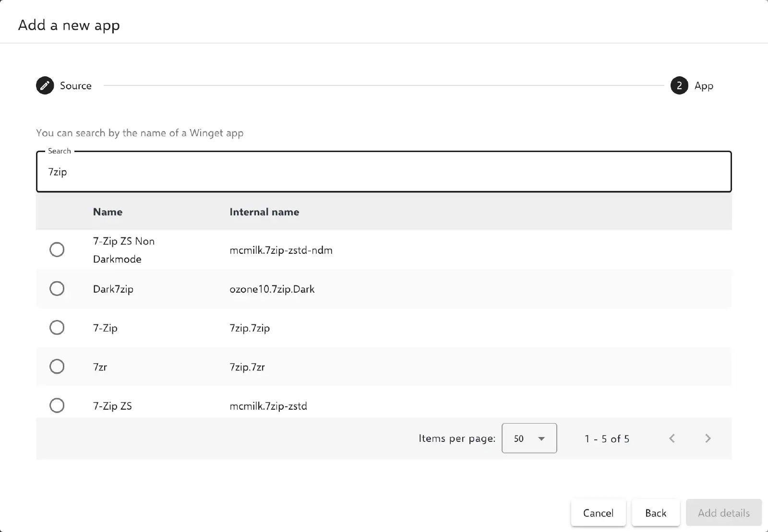The image size is (768, 532).
Task: Click internal name 7zip.7zip
Action: pos(250,328)
